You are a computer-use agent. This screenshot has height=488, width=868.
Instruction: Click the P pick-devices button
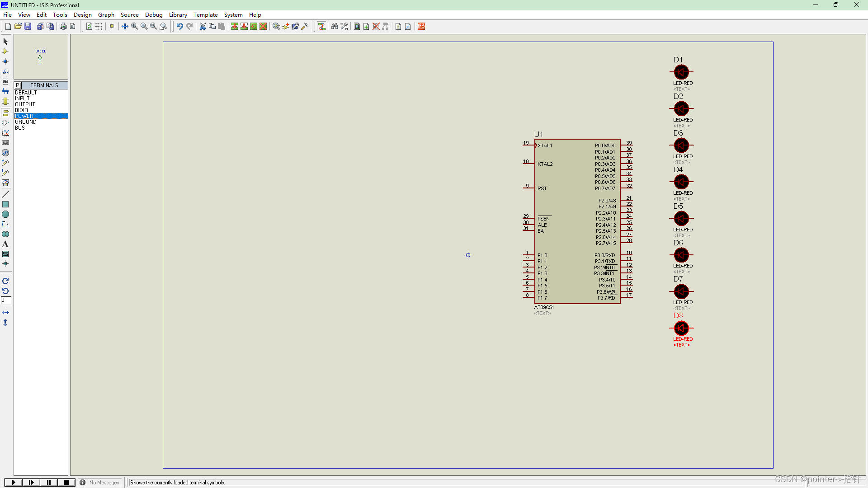[18, 85]
